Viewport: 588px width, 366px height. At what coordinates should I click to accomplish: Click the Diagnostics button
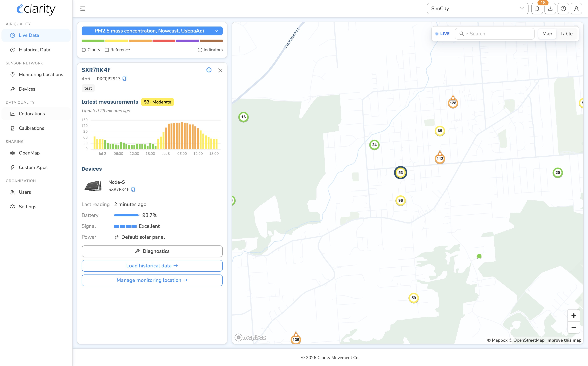152,251
